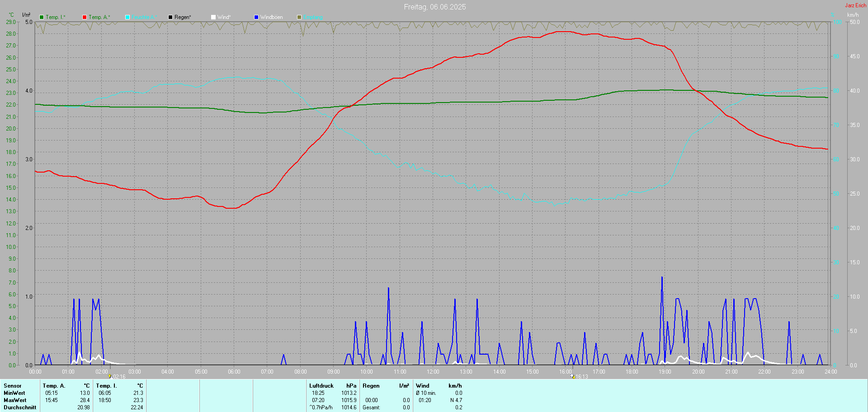The width and height of the screenshot is (868, 412).
Task: Click the wind maximum 'N 4.7' value
Action: (x=456, y=400)
